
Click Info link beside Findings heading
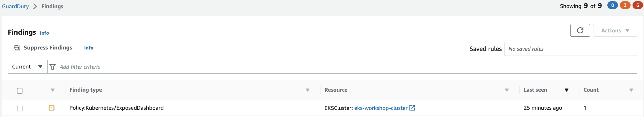click(x=44, y=33)
